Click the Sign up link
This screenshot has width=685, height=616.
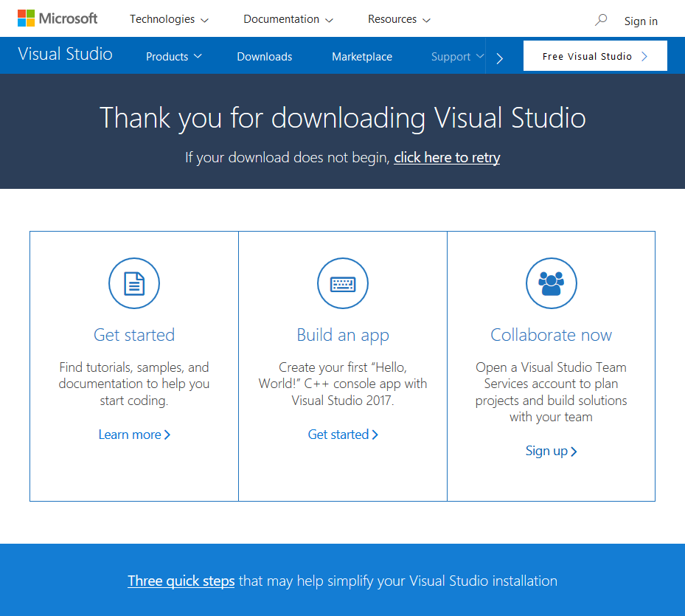[552, 451]
